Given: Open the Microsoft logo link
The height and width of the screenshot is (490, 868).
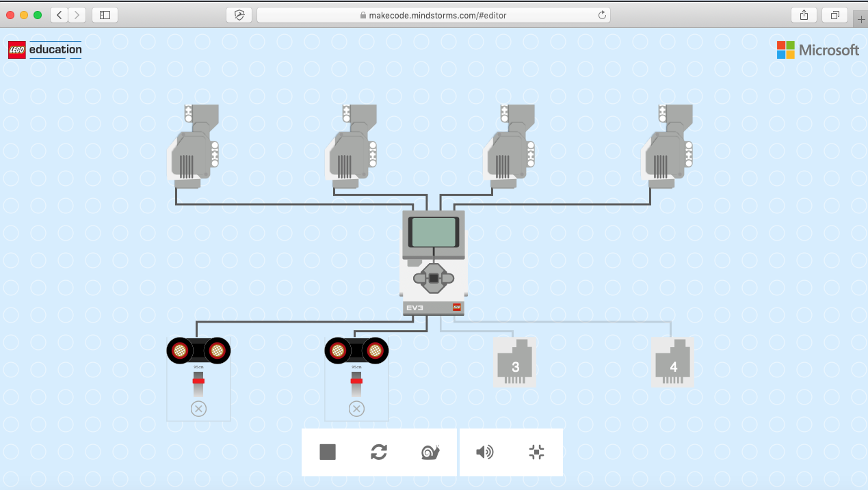Looking at the screenshot, I should pyautogui.click(x=817, y=50).
